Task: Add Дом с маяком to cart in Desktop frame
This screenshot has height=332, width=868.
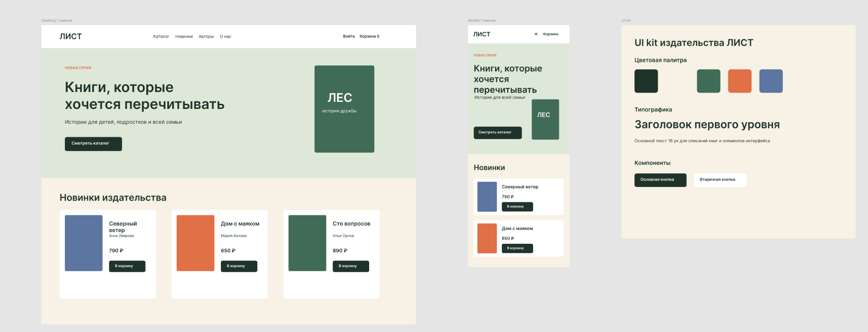Action: click(x=239, y=266)
